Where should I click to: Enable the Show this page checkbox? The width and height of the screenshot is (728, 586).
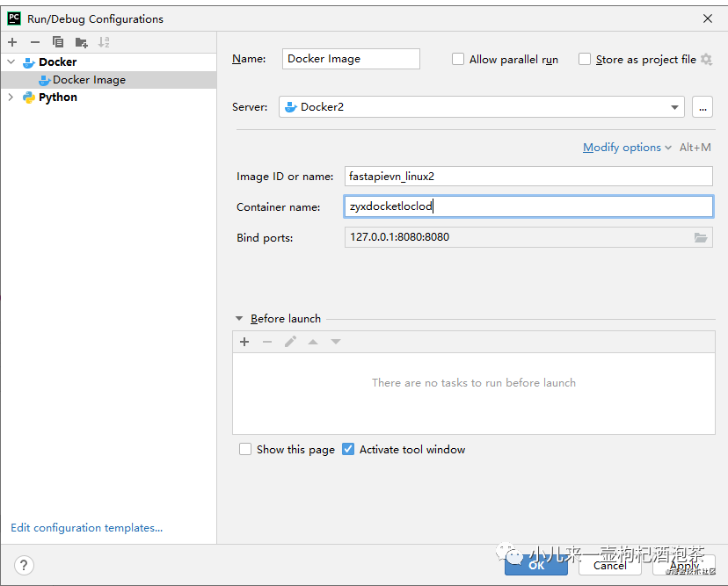tap(245, 449)
